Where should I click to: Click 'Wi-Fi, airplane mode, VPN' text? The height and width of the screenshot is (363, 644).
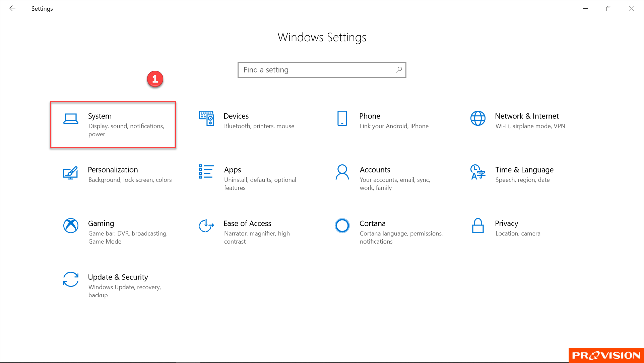[x=530, y=126]
